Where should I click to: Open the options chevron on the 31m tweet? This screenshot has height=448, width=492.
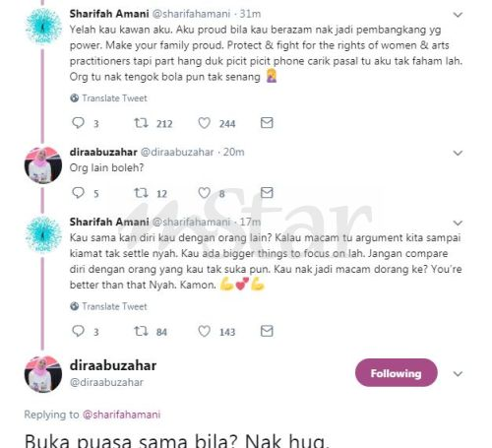point(458,15)
